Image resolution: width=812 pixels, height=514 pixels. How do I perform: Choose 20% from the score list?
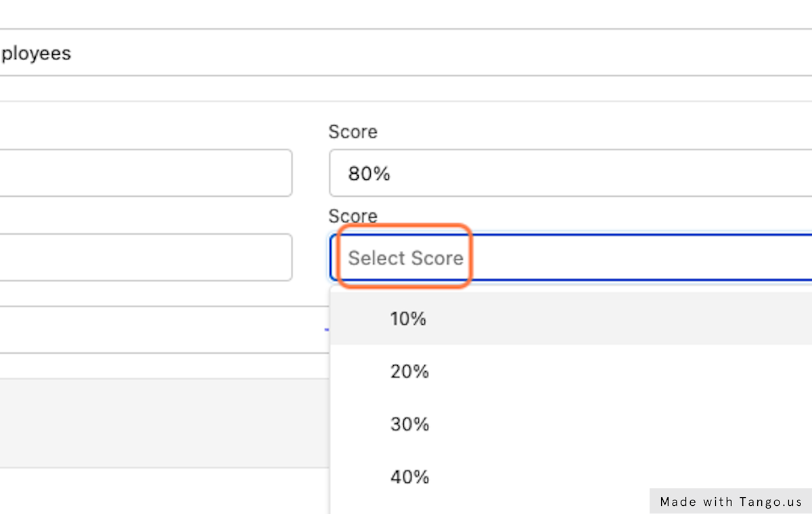pos(409,371)
